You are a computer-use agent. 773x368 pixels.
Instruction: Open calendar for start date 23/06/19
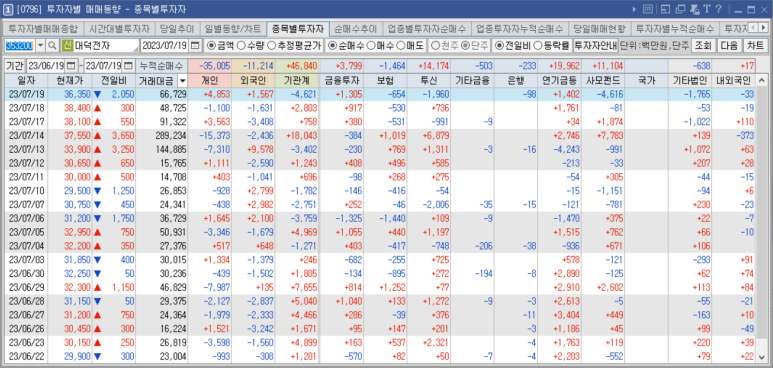70,66
